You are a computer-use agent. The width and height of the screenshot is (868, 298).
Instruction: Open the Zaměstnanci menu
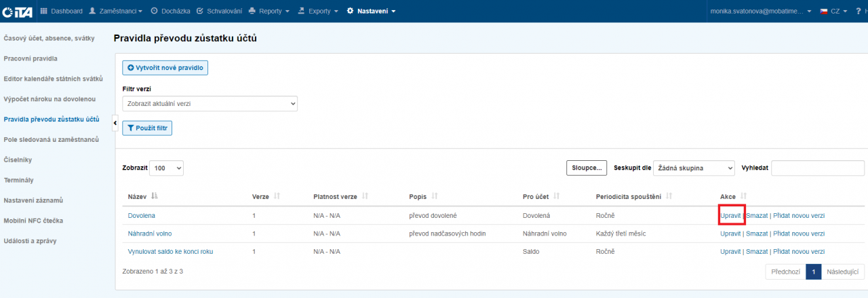pos(116,12)
